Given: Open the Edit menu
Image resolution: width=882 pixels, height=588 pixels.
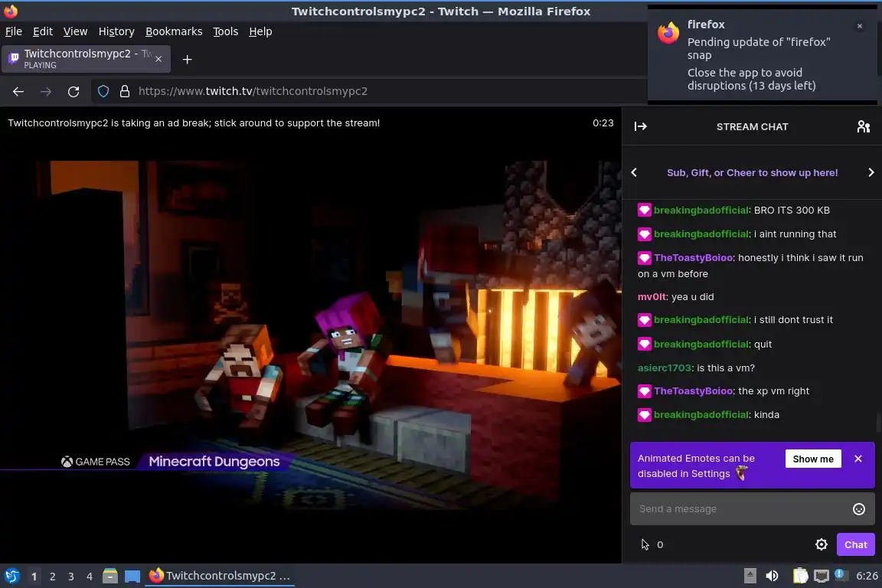Looking at the screenshot, I should tap(43, 31).
